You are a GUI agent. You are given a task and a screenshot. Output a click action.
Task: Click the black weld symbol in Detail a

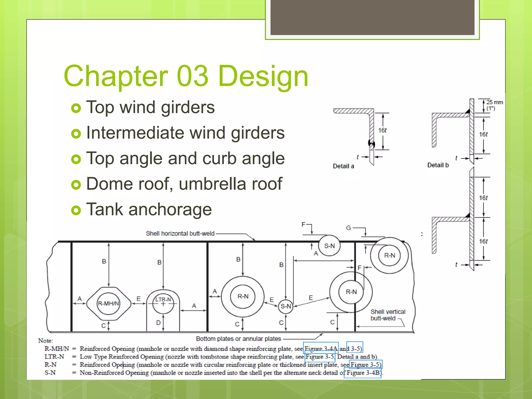(x=371, y=143)
